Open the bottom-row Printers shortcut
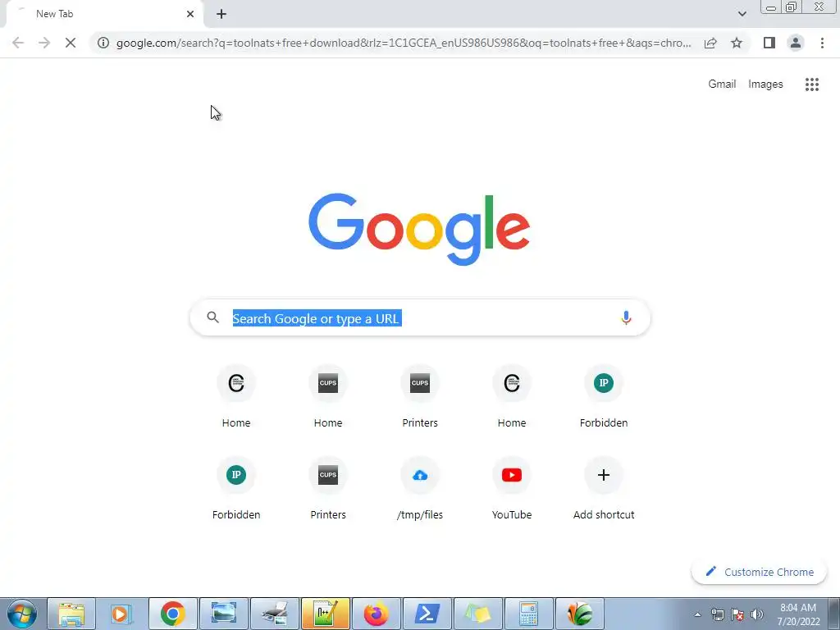840x630 pixels. click(x=328, y=487)
